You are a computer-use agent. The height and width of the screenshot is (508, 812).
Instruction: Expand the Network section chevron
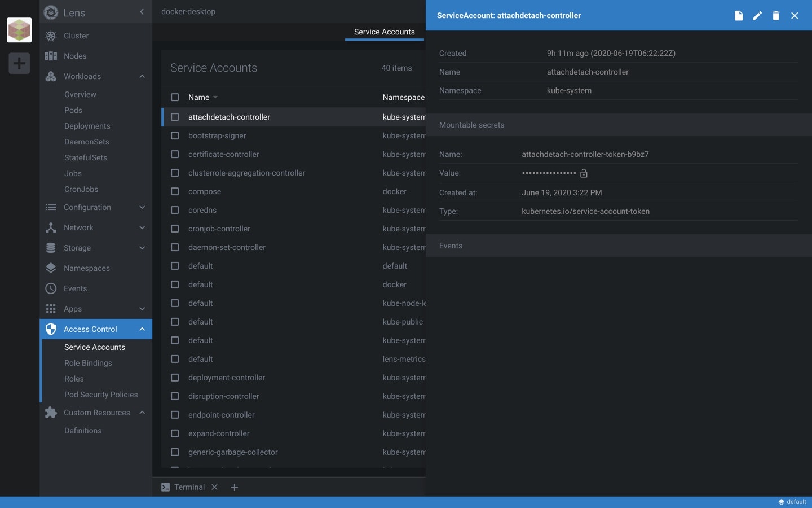click(x=142, y=227)
